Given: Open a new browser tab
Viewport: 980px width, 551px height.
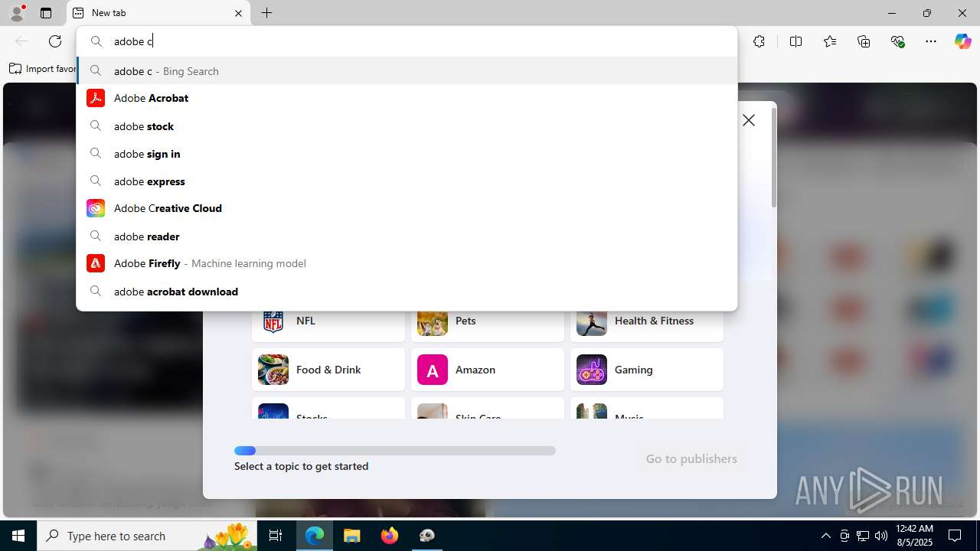Looking at the screenshot, I should point(266,13).
